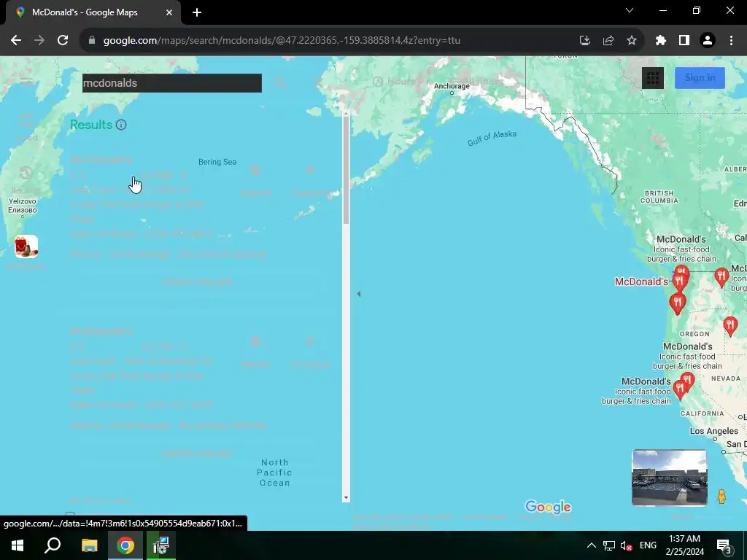Select lower McDonald's pin near California label
The width and height of the screenshot is (747, 560).
coord(680,389)
